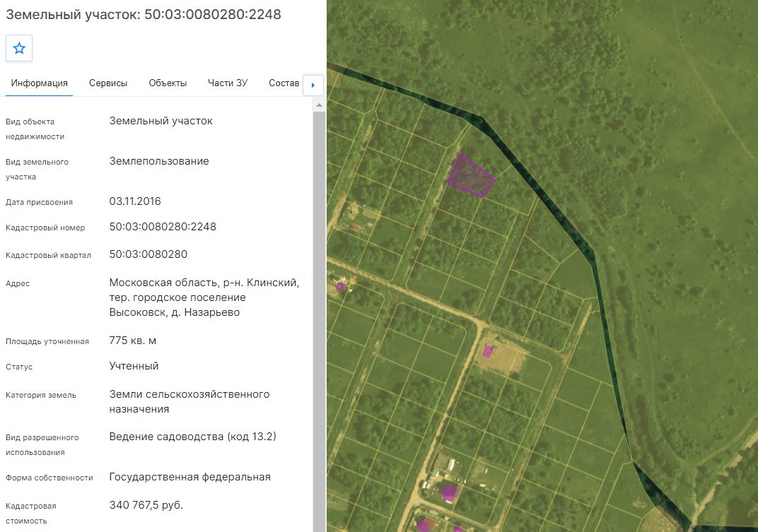Select the Части ЗУ tab
Screen dimensions: 758x532
[228, 83]
